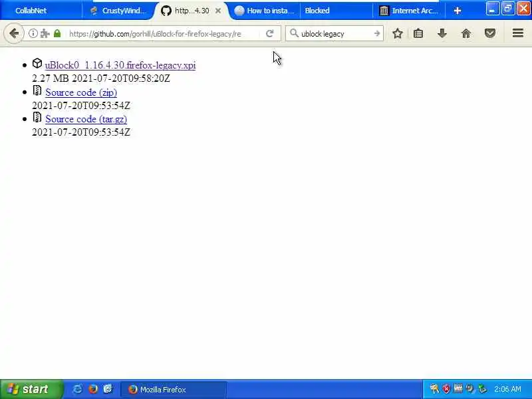
Task: Click the zip file icon beside Source code (zip)
Action: click(37, 90)
